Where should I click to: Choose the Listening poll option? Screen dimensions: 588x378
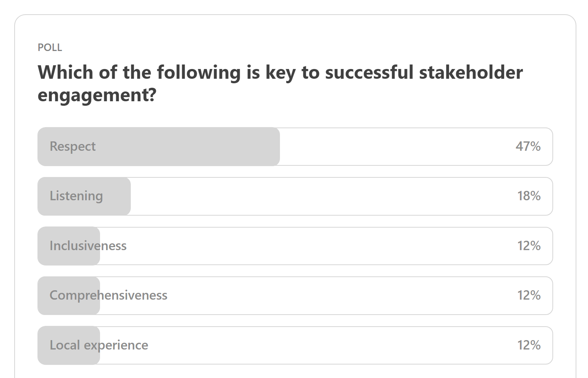pos(295,196)
